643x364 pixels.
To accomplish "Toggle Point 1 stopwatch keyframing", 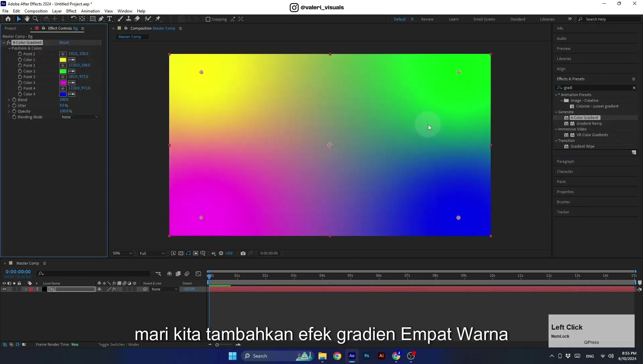I will 20,54.
